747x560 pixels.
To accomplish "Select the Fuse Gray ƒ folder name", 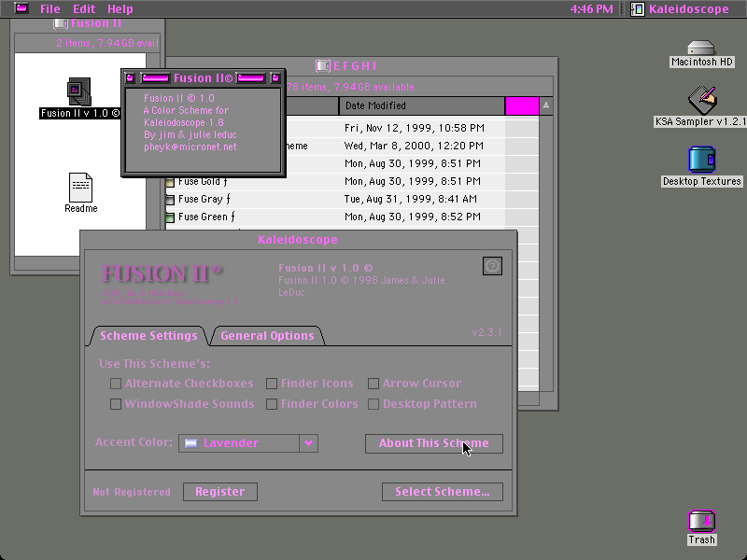I will pyautogui.click(x=204, y=199).
